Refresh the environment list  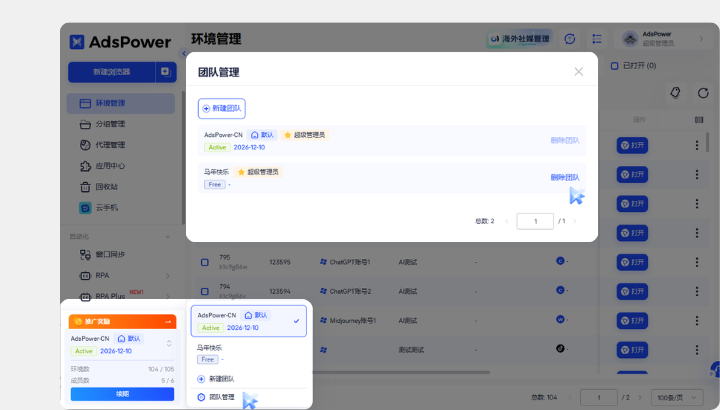[703, 93]
